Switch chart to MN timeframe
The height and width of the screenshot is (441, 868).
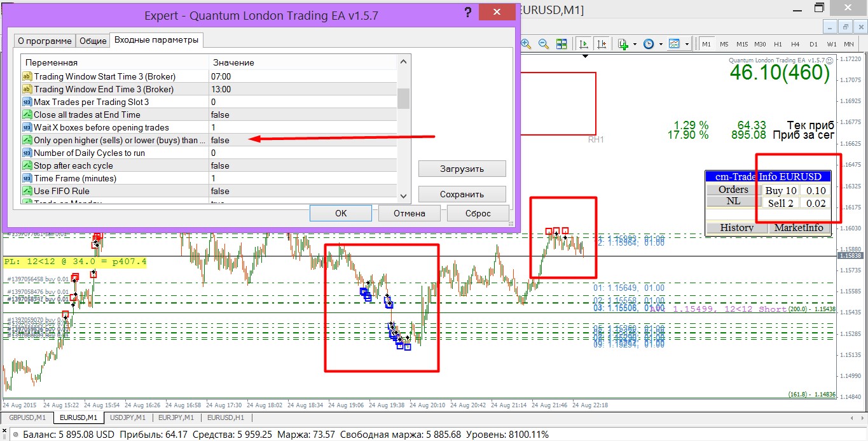849,44
